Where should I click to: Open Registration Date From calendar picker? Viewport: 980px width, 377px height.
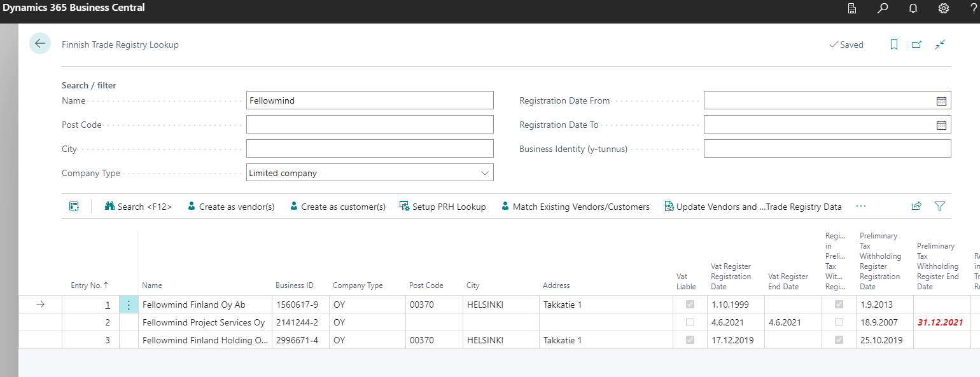(x=942, y=100)
